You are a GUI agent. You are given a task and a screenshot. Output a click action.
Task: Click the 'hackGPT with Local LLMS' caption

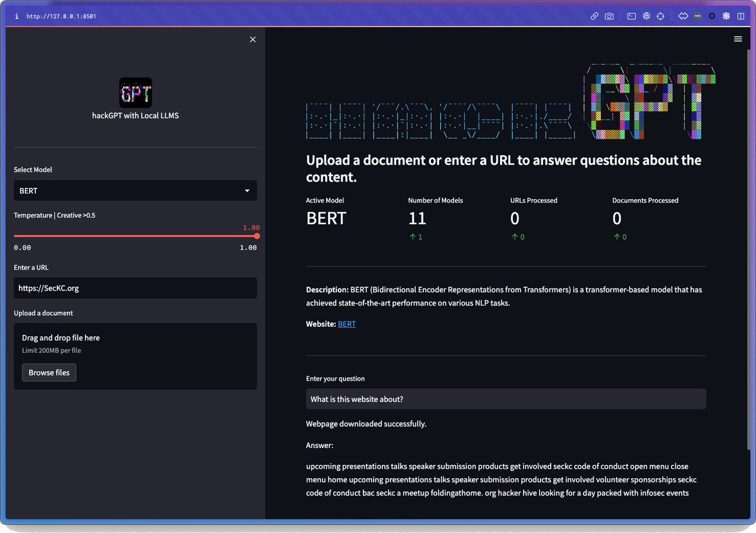(135, 115)
